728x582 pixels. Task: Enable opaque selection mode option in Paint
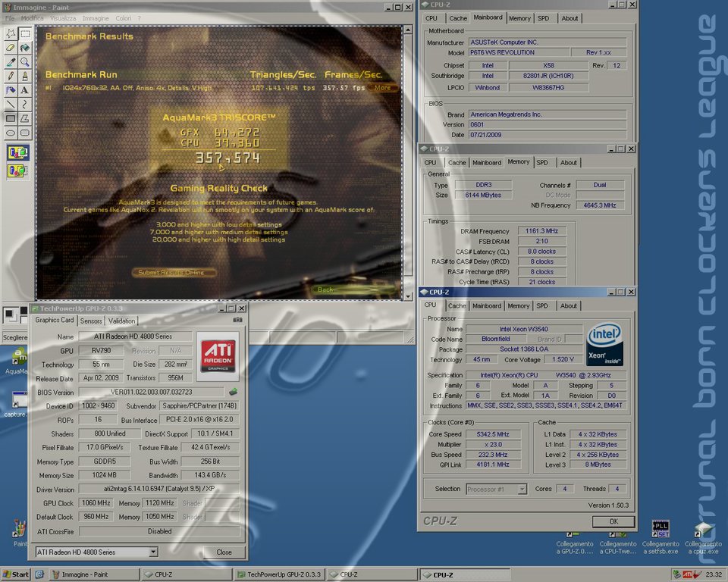[17, 152]
